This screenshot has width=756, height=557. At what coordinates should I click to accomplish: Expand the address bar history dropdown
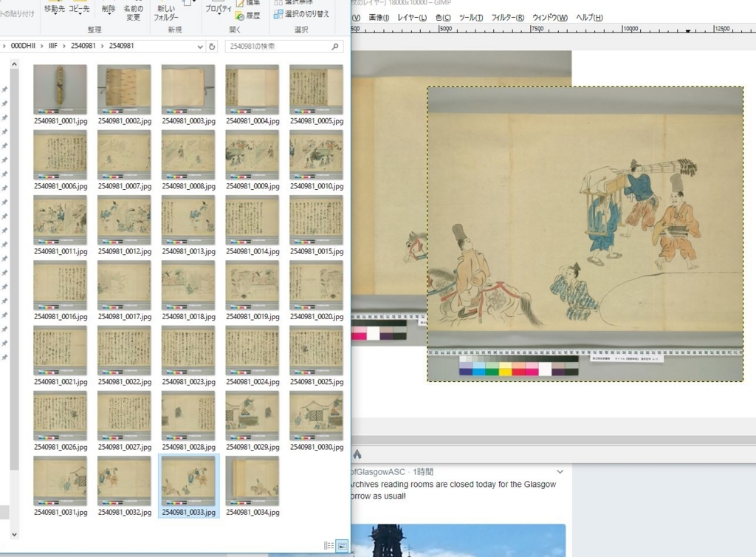point(200,47)
